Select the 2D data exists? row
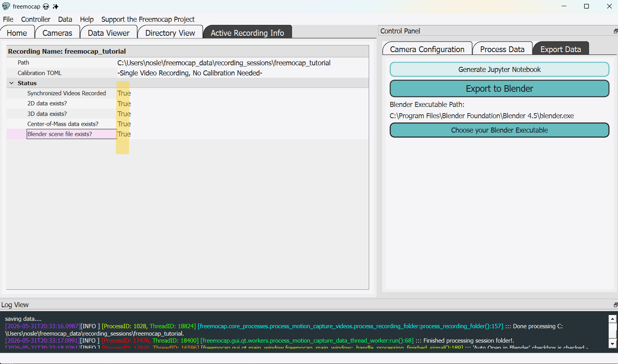Image resolution: width=618 pixels, height=364 pixels. pos(187,103)
